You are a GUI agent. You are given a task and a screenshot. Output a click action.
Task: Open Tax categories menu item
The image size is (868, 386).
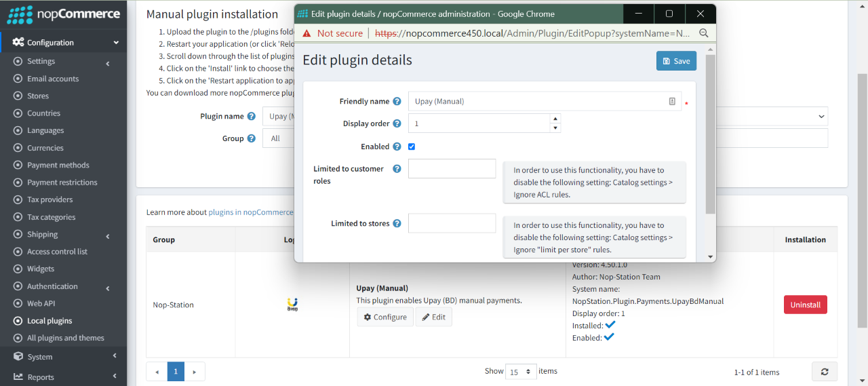(52, 217)
